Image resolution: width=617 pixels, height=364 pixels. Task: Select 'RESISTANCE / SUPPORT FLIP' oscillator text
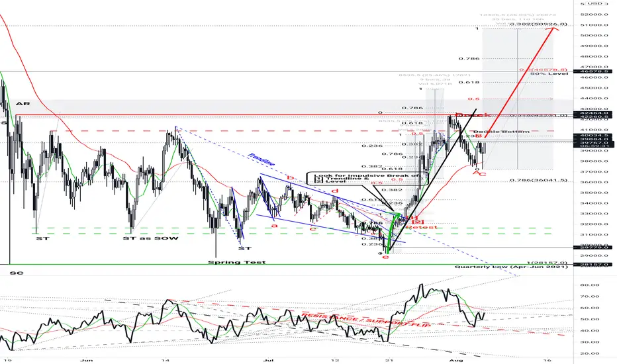[366, 320]
